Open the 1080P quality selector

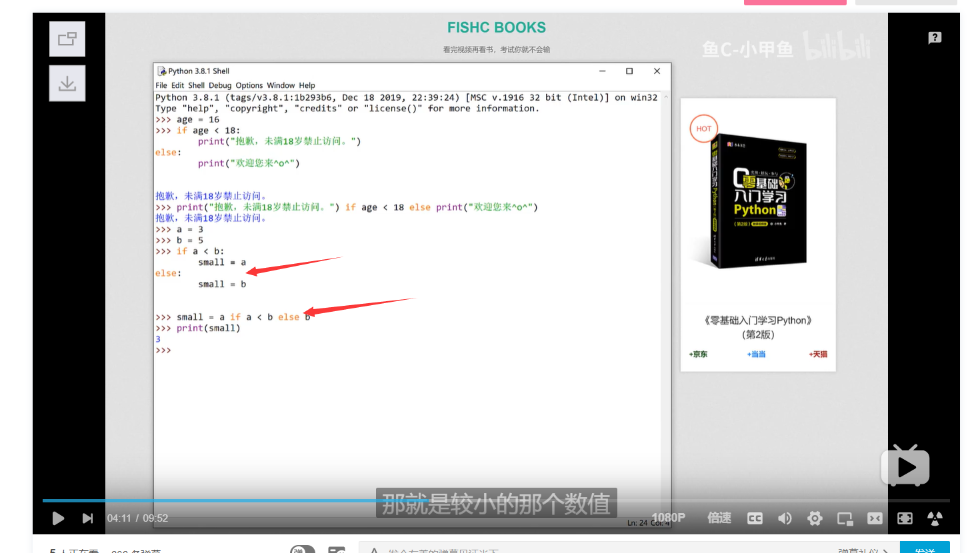tap(669, 518)
